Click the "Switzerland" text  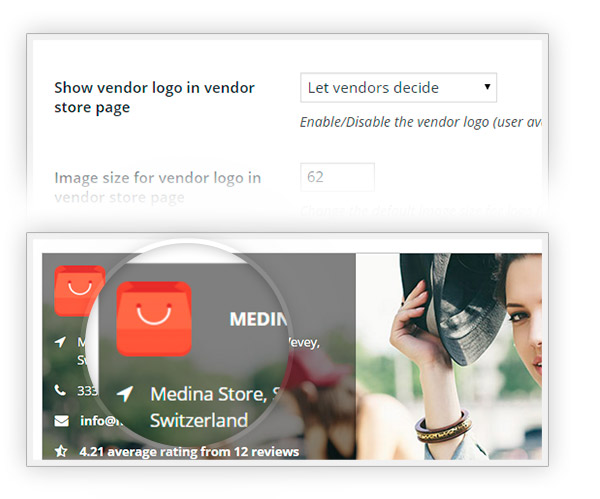point(199,420)
